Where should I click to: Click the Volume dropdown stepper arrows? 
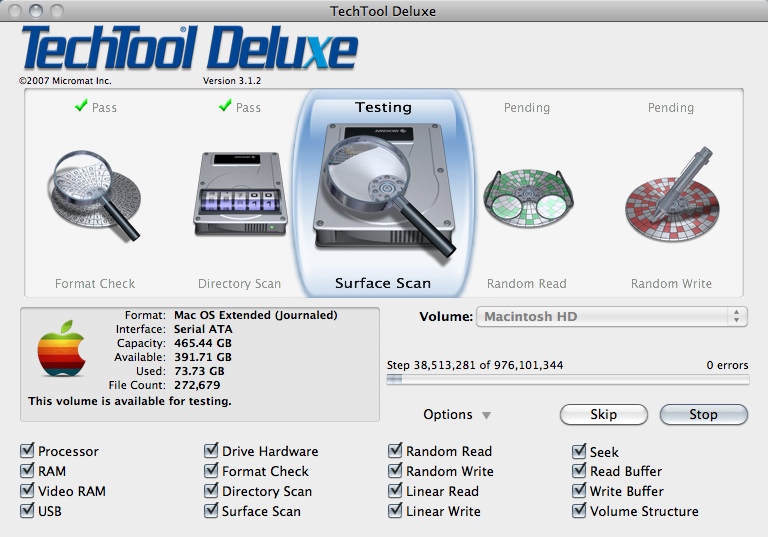pyautogui.click(x=736, y=317)
